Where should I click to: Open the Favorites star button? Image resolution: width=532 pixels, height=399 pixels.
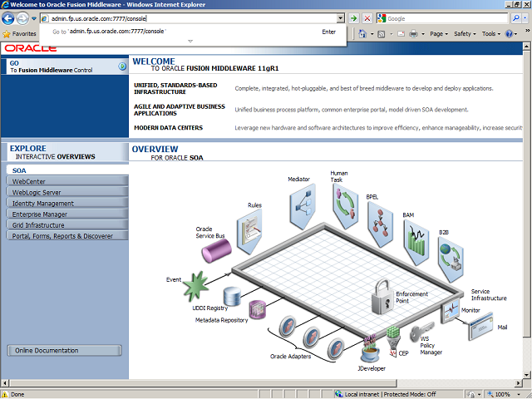19,34
